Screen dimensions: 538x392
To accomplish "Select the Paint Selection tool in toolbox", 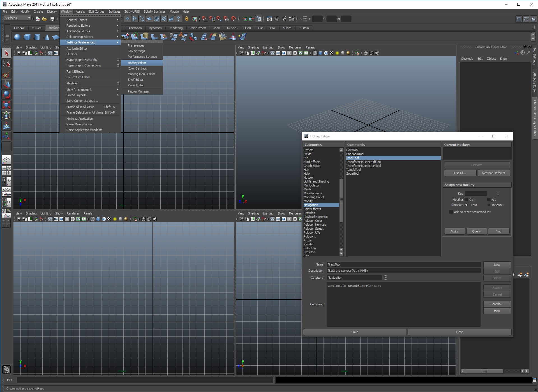I will point(6,74).
